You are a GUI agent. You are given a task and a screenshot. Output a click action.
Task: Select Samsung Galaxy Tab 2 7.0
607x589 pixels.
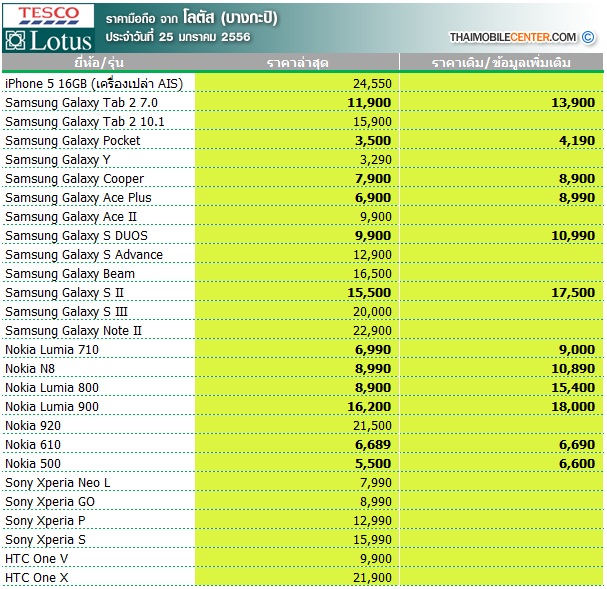coord(81,103)
